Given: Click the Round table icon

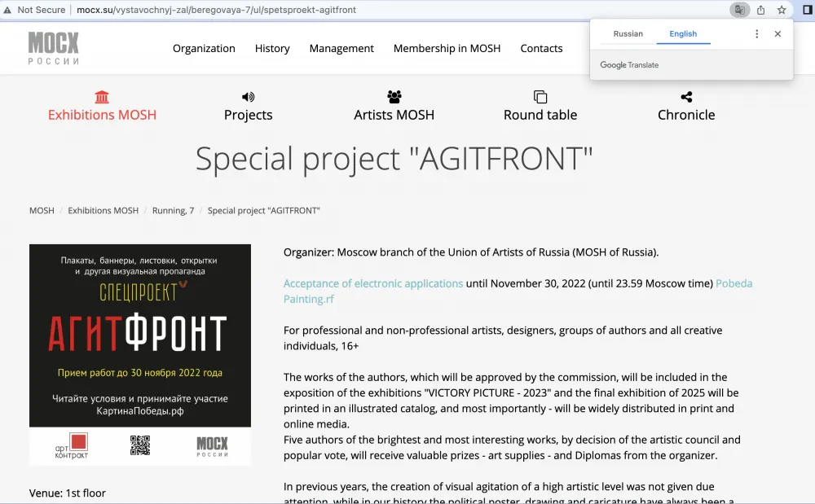Looking at the screenshot, I should point(540,97).
